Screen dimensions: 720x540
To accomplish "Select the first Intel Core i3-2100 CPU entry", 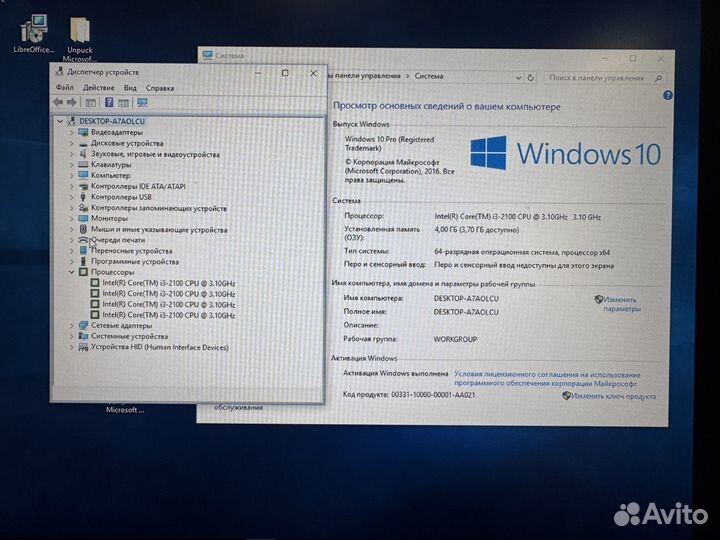I will tap(169, 283).
